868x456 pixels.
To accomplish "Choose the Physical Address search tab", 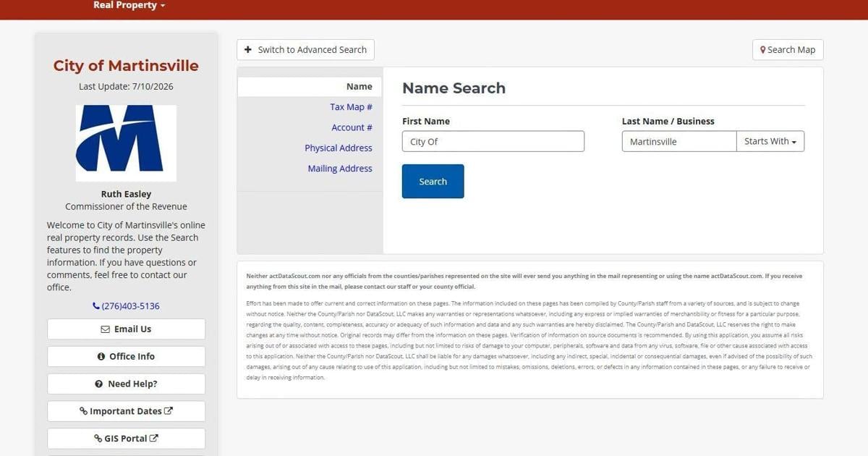I will 339,148.
